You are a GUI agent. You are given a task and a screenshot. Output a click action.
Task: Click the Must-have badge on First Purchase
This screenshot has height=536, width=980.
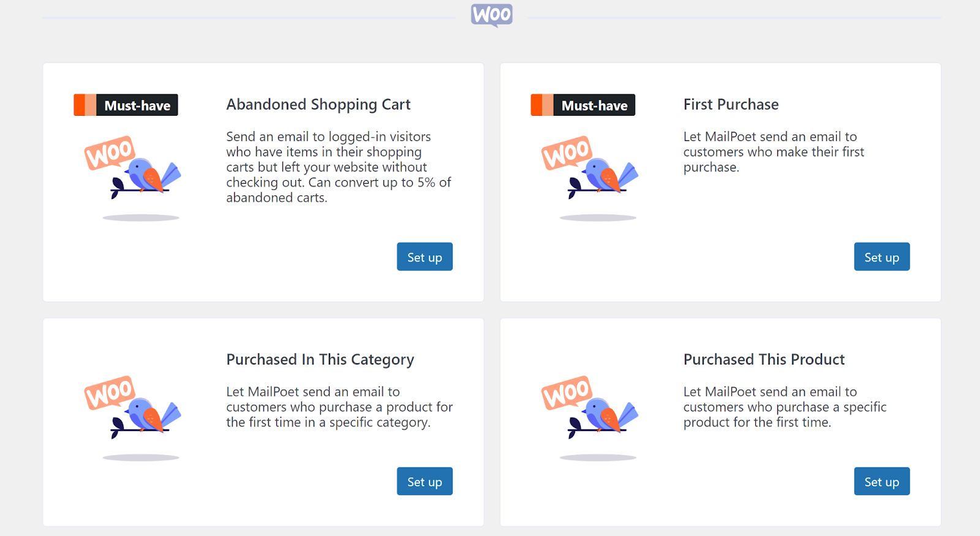pyautogui.click(x=583, y=105)
